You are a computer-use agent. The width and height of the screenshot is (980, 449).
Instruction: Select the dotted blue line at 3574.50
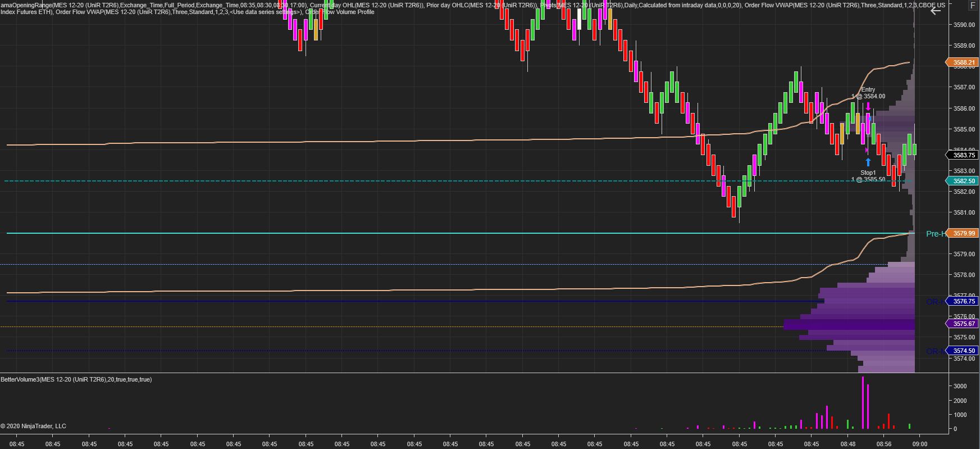coord(416,351)
